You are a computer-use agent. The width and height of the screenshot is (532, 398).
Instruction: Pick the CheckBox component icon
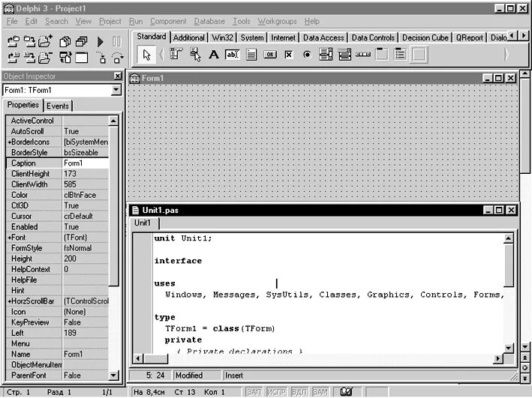tap(288, 54)
